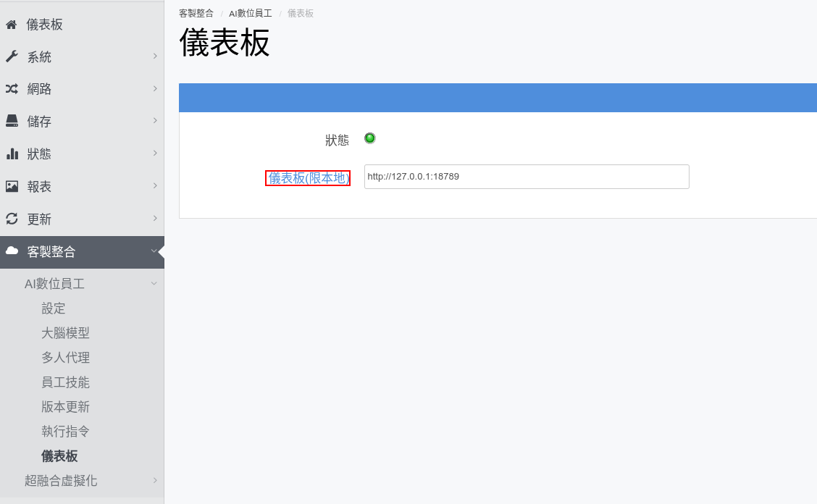Expand the 系統 menu chevron

[155, 56]
